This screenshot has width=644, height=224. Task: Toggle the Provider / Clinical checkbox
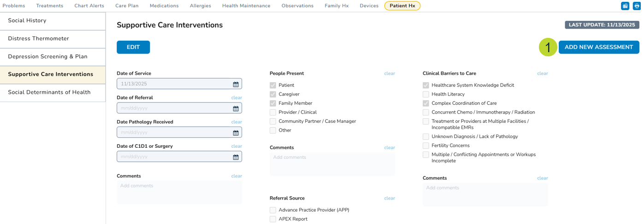273,112
